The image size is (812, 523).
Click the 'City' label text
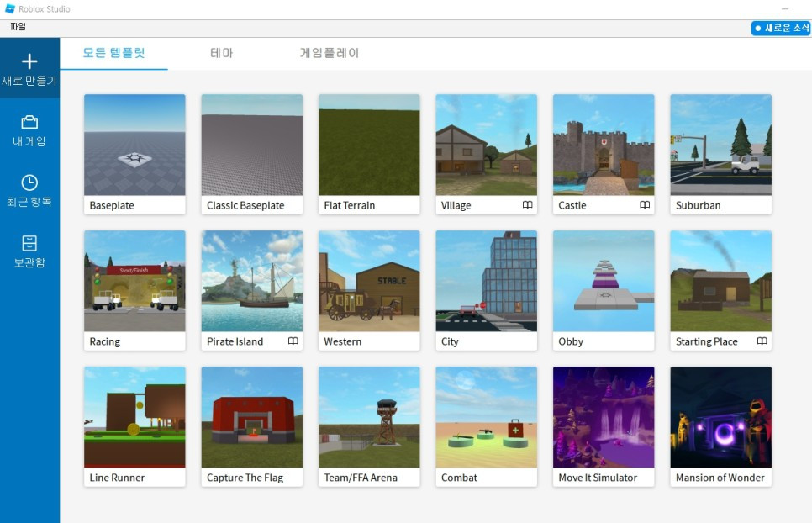tap(450, 341)
